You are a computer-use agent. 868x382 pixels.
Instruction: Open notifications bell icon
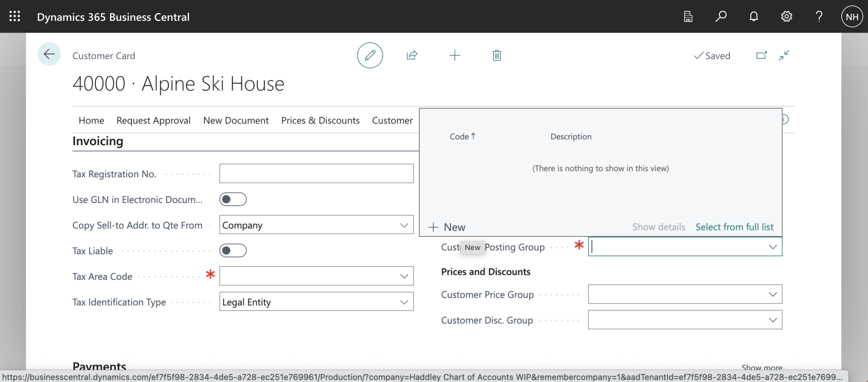[x=754, y=17]
